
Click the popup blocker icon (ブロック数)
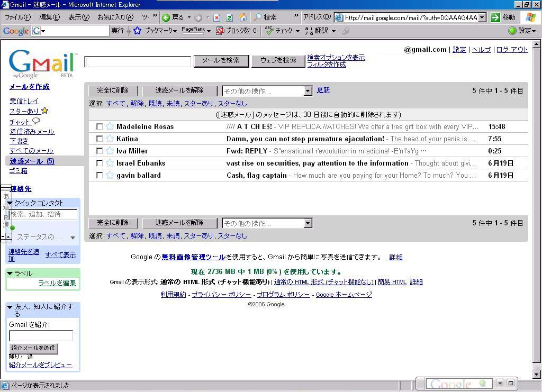220,31
